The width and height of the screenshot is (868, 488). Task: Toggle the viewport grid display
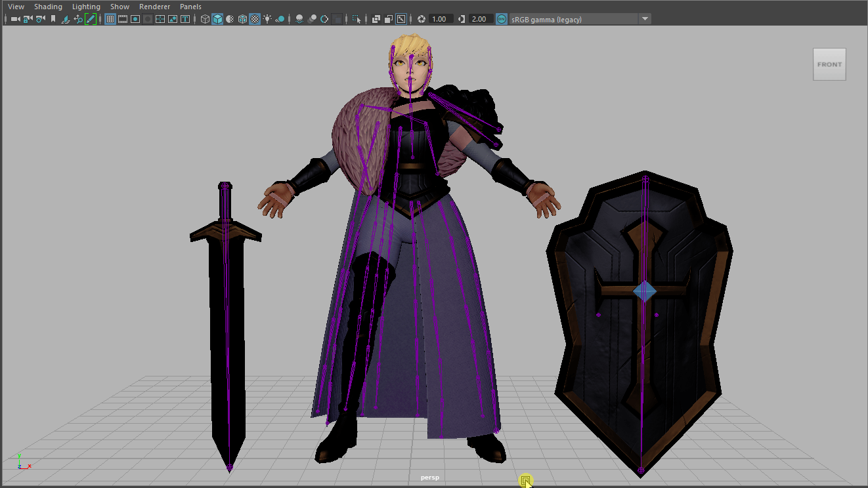[110, 19]
